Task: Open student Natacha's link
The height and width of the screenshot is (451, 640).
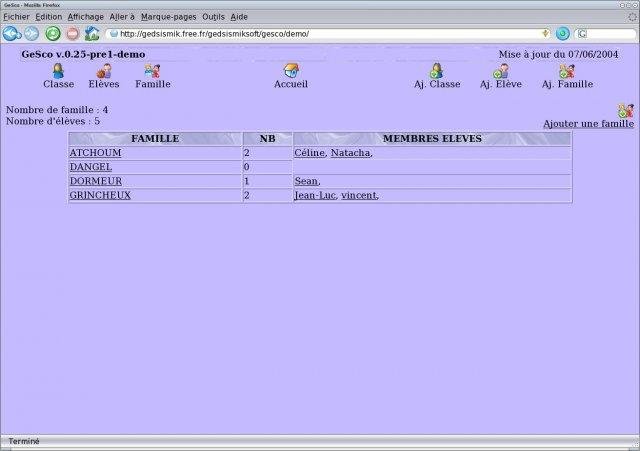Action: tap(350, 153)
